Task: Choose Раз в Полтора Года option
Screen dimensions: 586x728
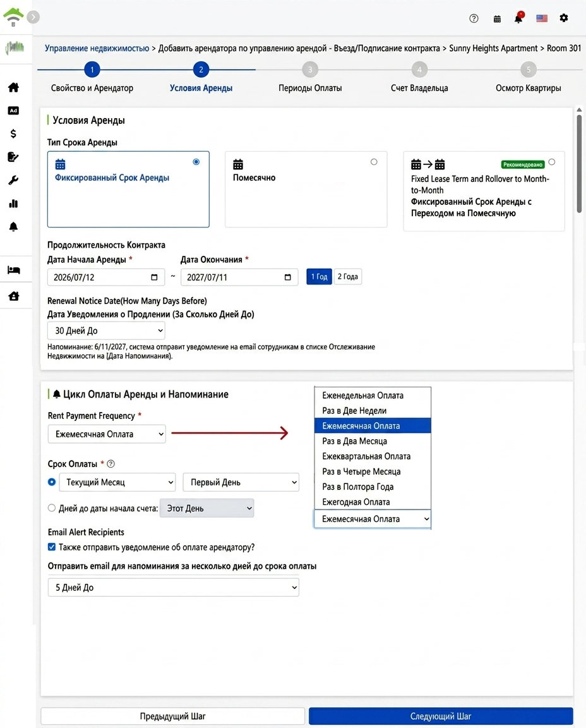Action: pyautogui.click(x=373, y=487)
